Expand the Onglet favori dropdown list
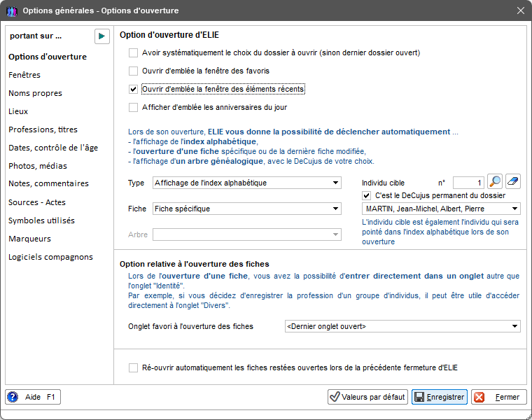This screenshot has width=532, height=420. pyautogui.click(x=402, y=326)
